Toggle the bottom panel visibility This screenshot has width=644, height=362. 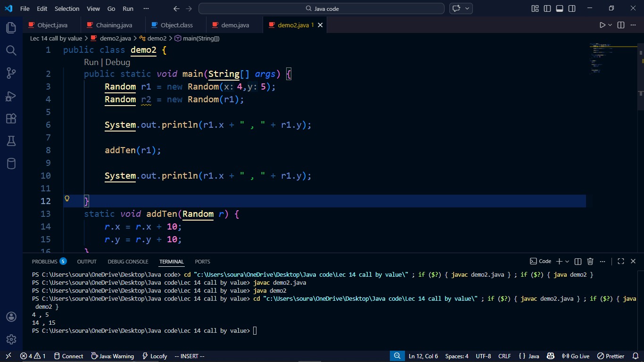tap(560, 8)
